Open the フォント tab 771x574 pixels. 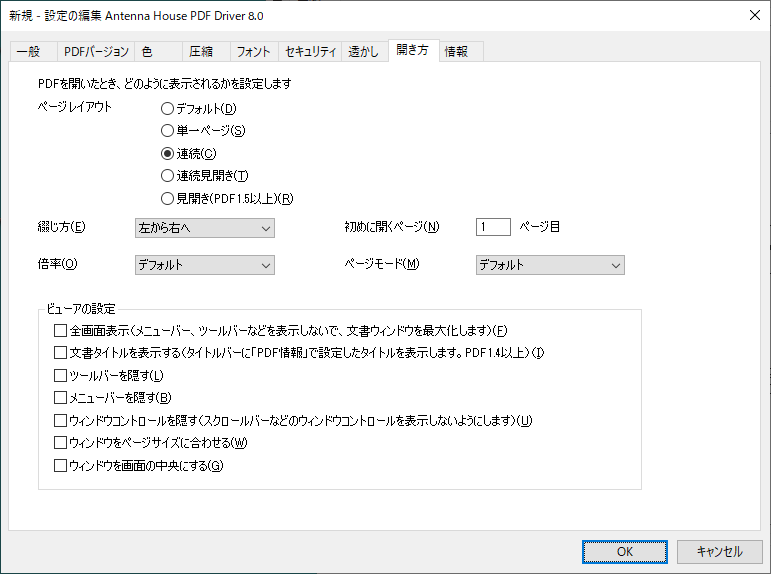click(x=254, y=52)
